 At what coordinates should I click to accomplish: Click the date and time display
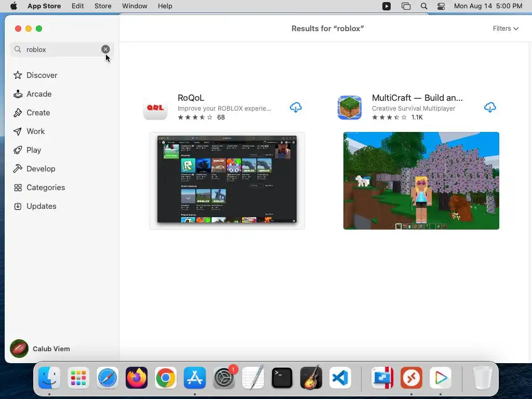pos(488,6)
